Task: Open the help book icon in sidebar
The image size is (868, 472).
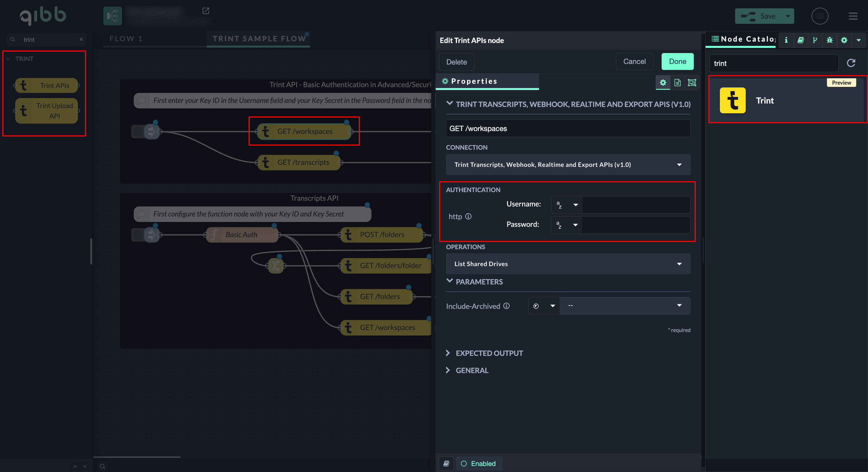Action: [x=801, y=40]
